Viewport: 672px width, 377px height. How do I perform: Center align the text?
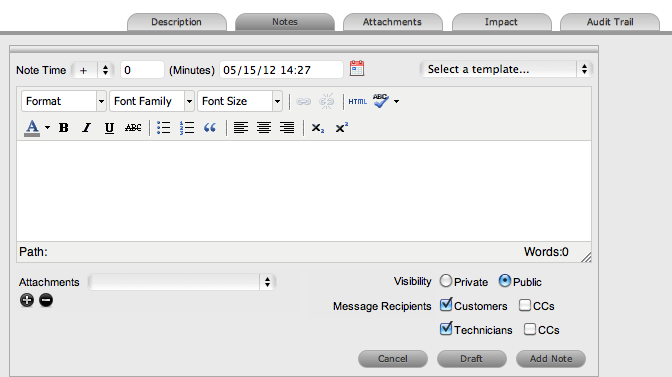point(264,128)
